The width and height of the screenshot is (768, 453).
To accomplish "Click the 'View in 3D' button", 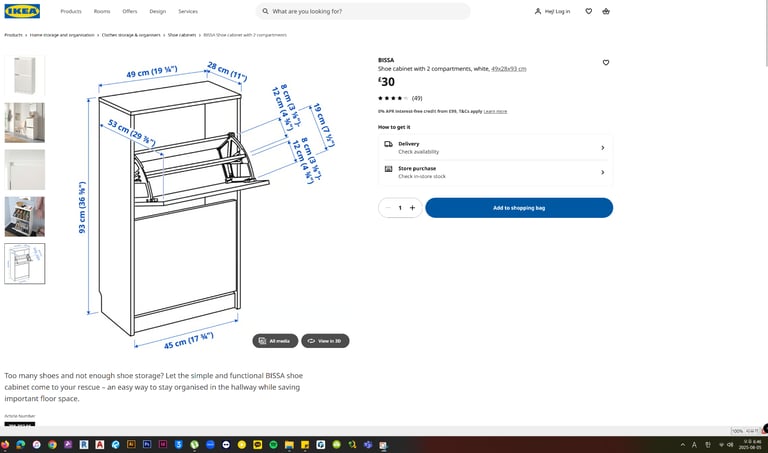I will click(x=325, y=341).
